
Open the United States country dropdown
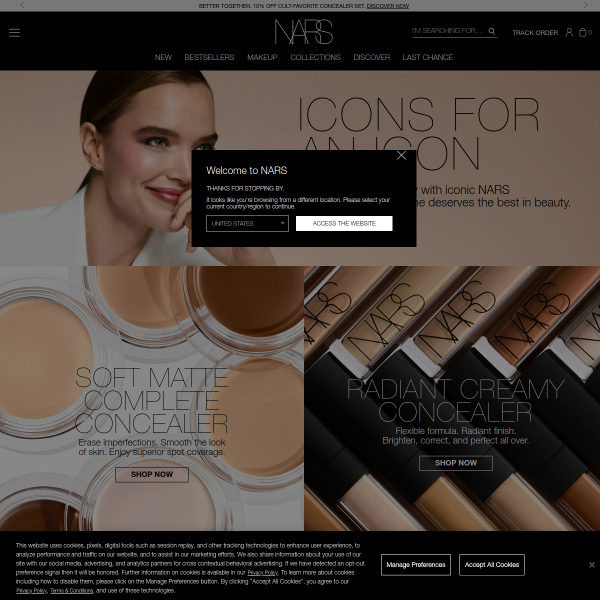pyautogui.click(x=247, y=223)
